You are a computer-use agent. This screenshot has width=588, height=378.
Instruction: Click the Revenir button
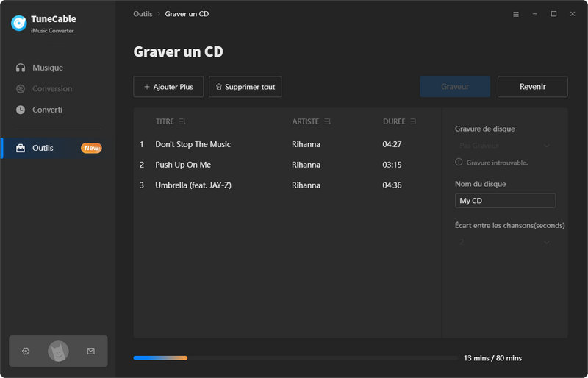tap(532, 87)
